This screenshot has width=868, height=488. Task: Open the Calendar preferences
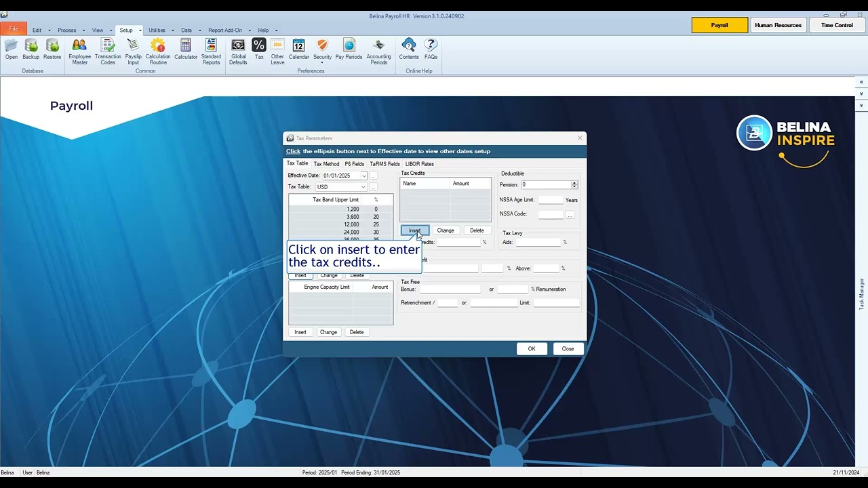pyautogui.click(x=299, y=49)
